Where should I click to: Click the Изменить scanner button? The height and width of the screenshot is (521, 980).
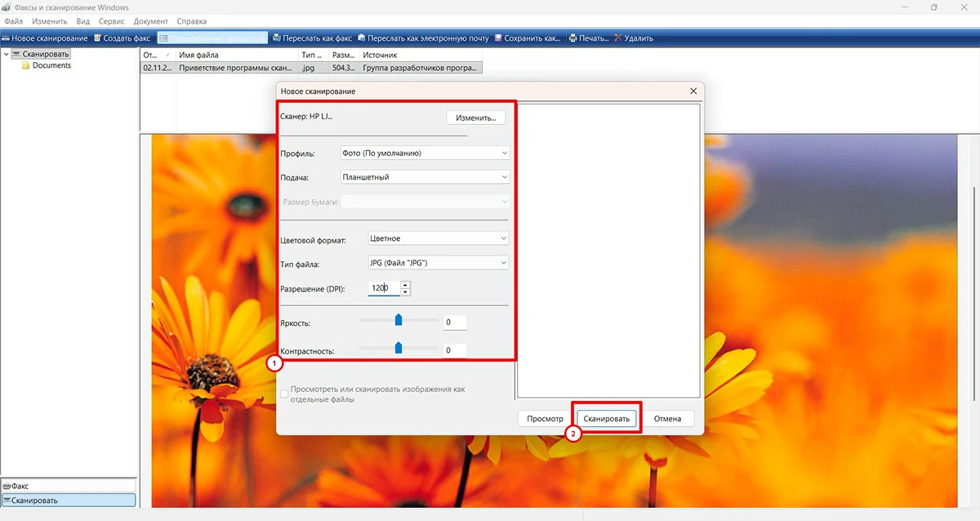475,118
